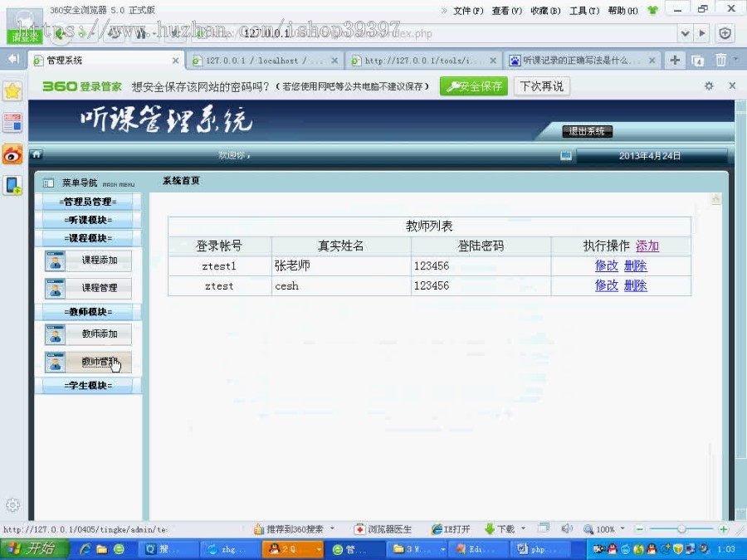Switch to the 127.0.0.1 / localhost tab
The image size is (747, 560).
(263, 61)
